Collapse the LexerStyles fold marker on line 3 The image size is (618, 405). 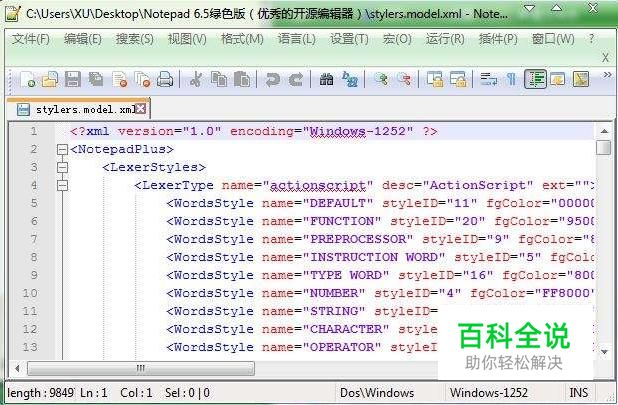(62, 167)
